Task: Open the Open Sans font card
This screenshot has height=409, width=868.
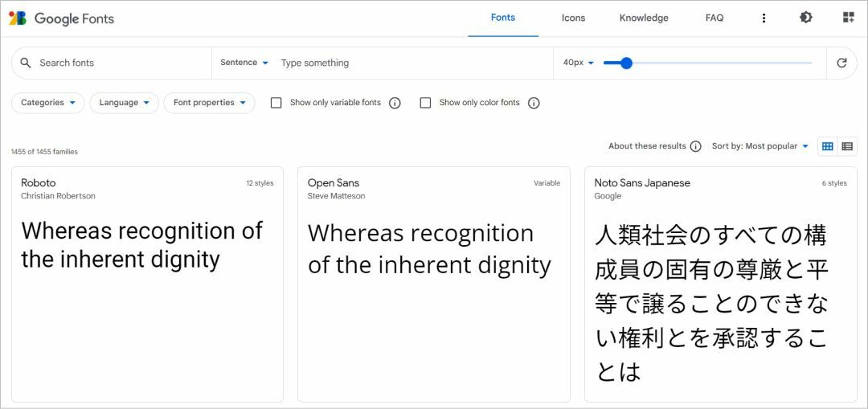Action: (434, 284)
